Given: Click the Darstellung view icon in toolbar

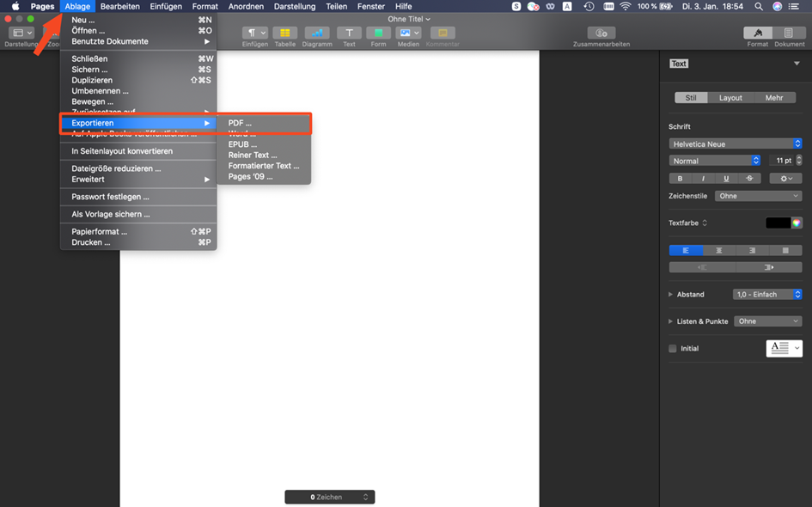Looking at the screenshot, I should click(21, 33).
